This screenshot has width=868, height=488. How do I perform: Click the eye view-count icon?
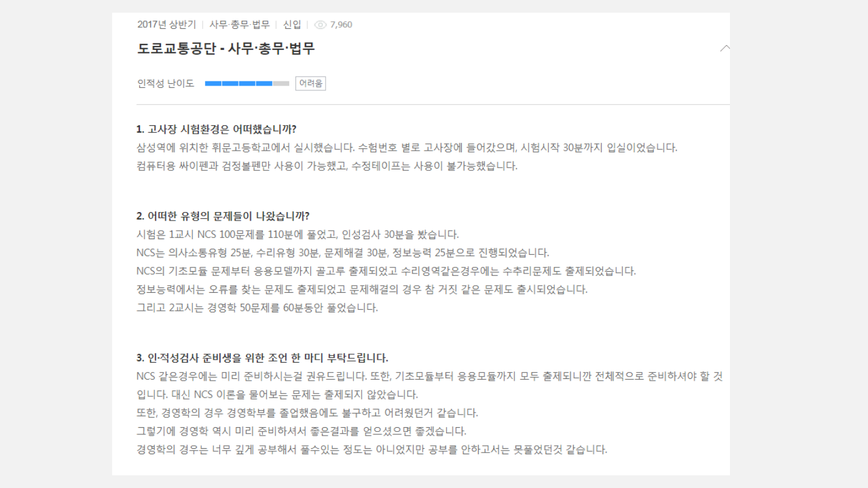[320, 25]
